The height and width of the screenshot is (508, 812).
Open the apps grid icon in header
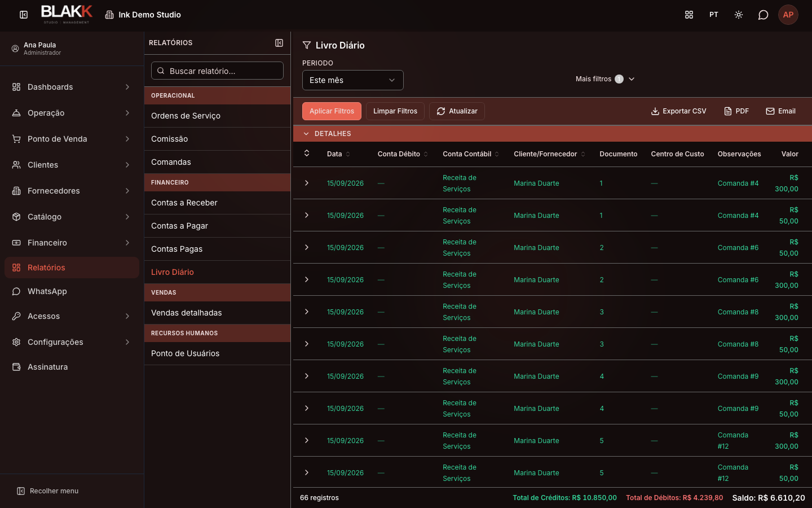[x=689, y=15]
